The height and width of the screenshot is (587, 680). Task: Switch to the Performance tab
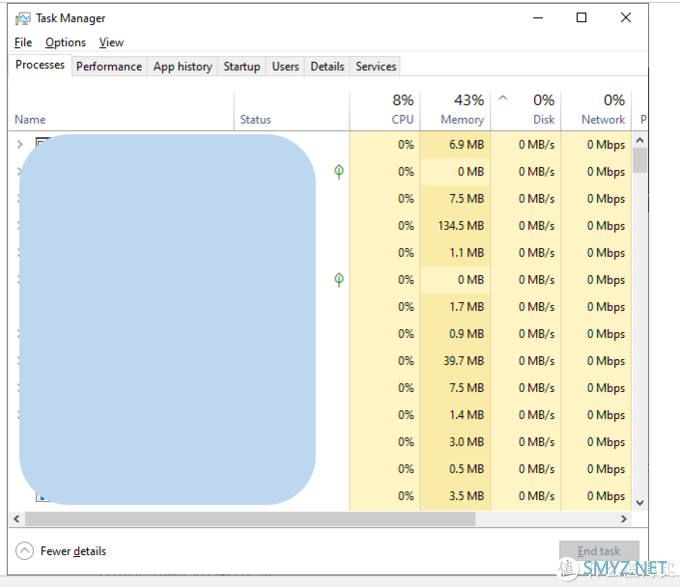[x=109, y=66]
